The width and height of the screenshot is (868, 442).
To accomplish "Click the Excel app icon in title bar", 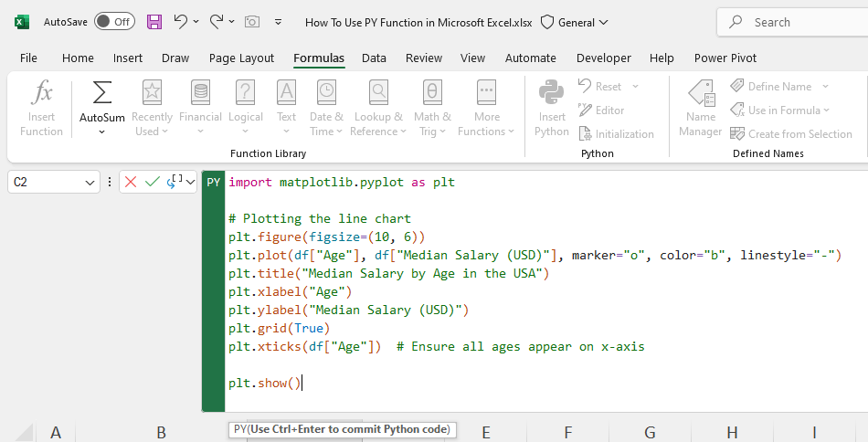I will point(22,22).
